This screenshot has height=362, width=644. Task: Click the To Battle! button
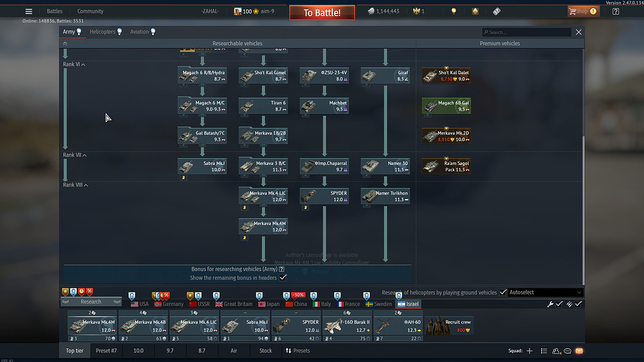point(322,12)
